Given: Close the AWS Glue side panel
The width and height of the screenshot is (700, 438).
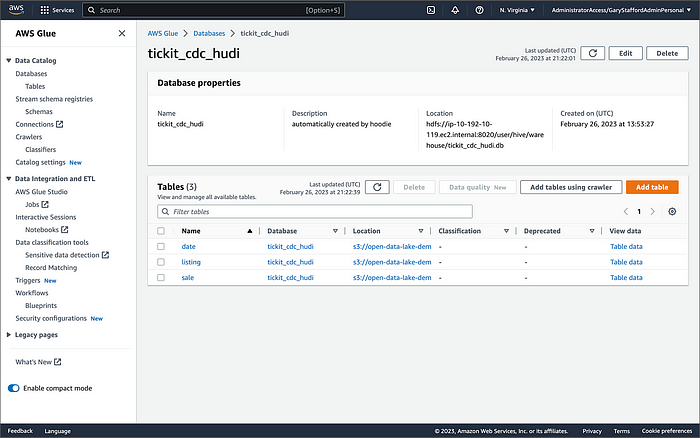Looking at the screenshot, I should (122, 33).
